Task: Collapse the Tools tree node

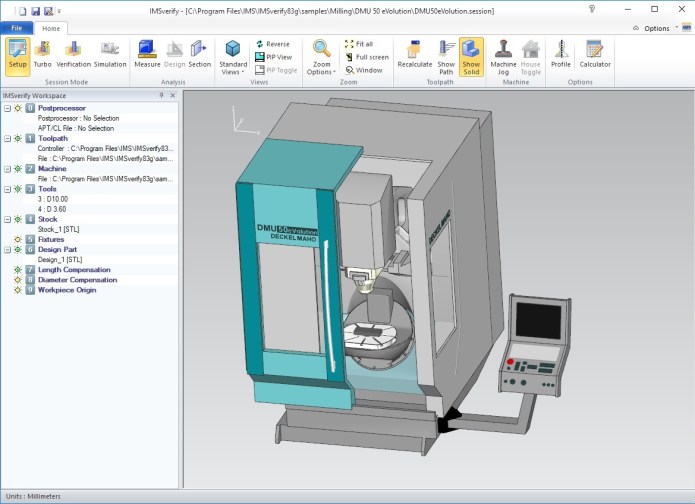Action: [x=7, y=189]
